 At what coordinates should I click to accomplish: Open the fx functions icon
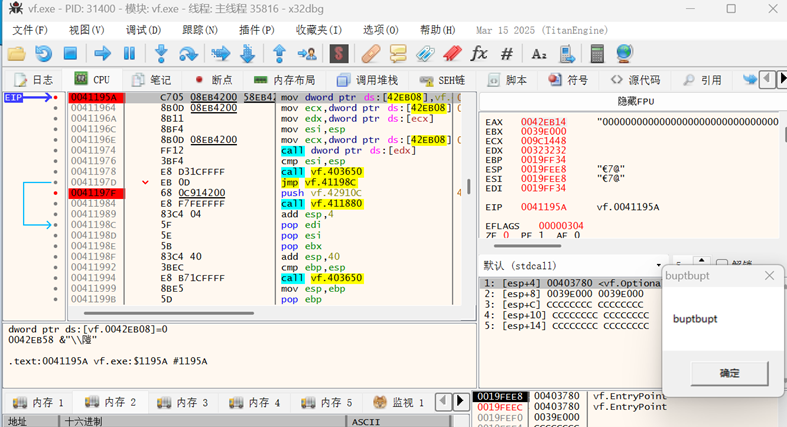tap(479, 53)
